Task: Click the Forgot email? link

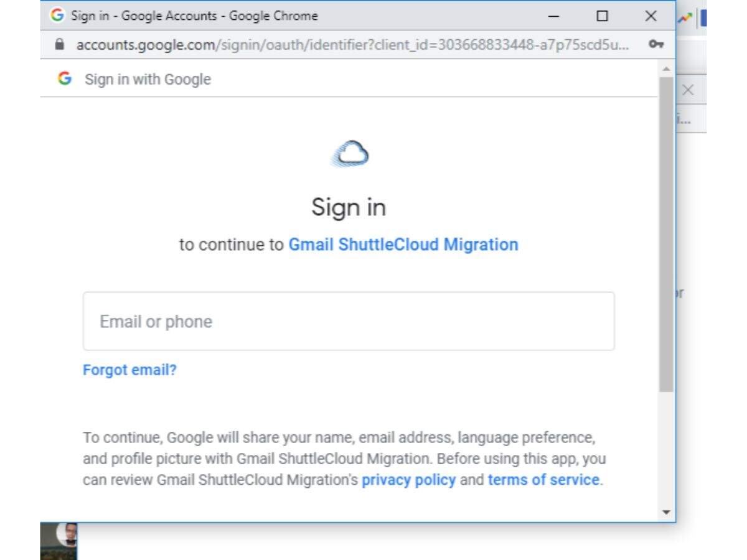Action: pyautogui.click(x=129, y=370)
